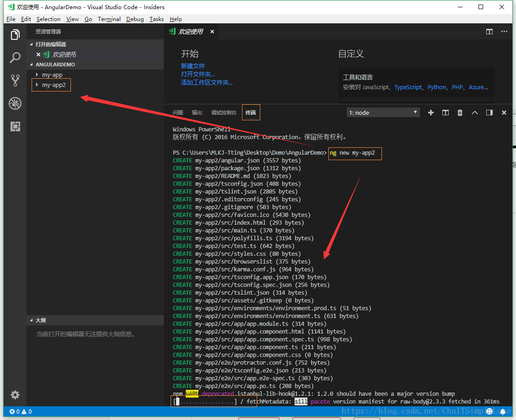Click the 资源管理器 explorer title
The image size is (516, 420).
pos(48,32)
